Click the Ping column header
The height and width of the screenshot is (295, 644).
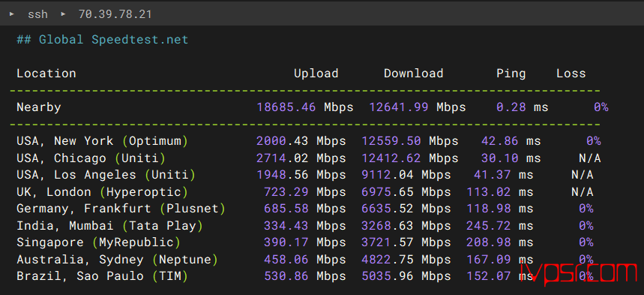click(x=511, y=74)
